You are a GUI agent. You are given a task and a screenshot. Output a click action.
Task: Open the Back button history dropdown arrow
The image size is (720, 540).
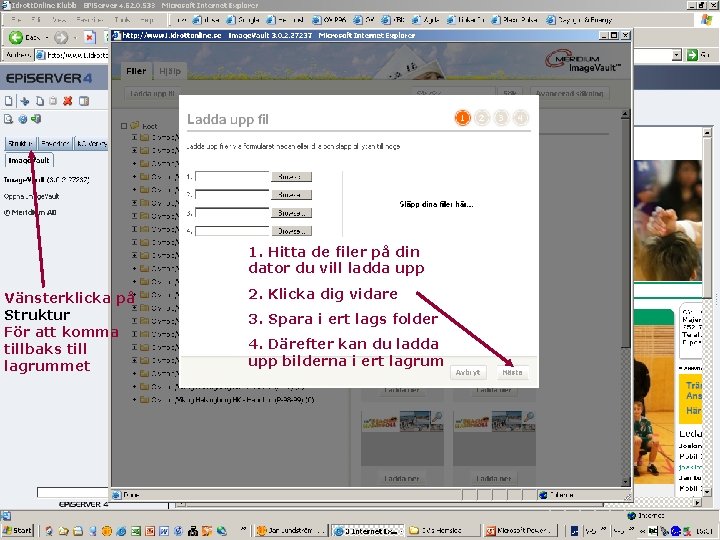click(x=47, y=37)
